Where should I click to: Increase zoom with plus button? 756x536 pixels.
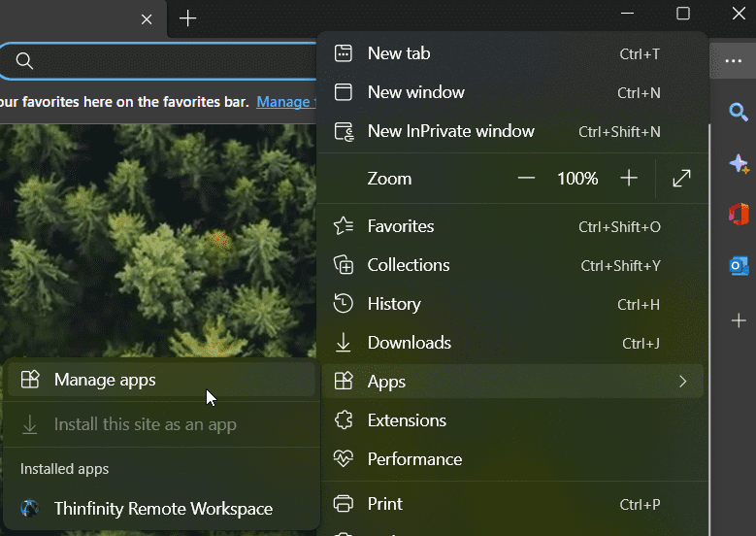629,179
